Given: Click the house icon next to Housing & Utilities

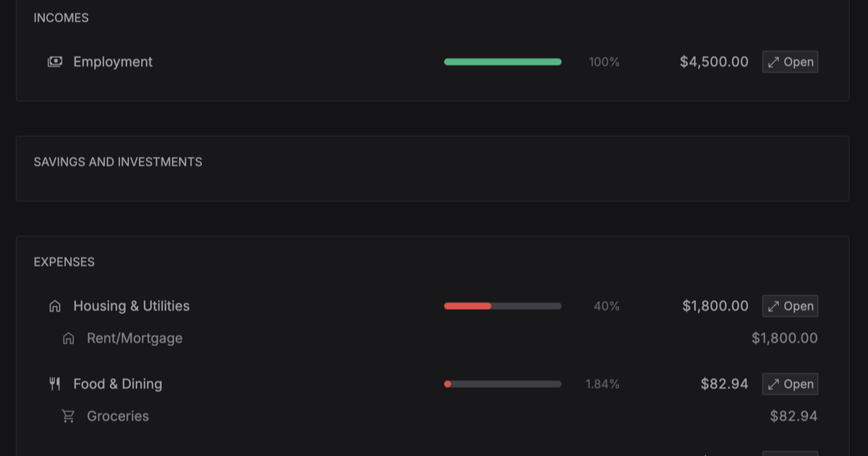Looking at the screenshot, I should 54,305.
